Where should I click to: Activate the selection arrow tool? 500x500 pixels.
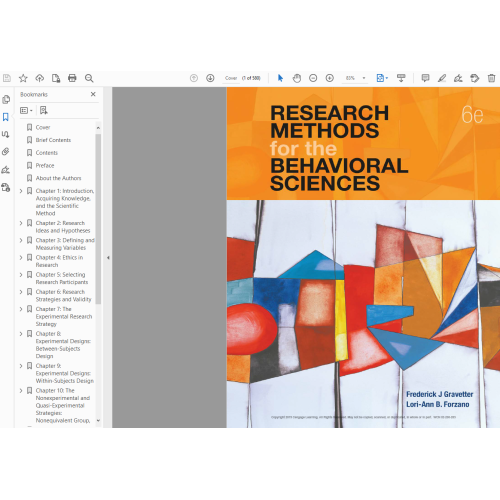(280, 78)
